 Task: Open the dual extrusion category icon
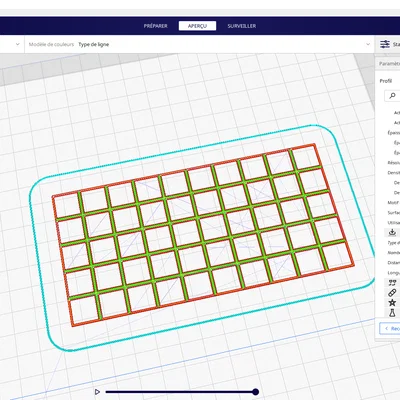tap(392, 283)
